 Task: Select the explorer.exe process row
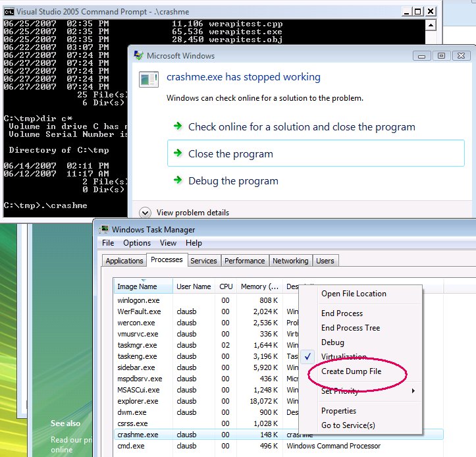point(207,401)
